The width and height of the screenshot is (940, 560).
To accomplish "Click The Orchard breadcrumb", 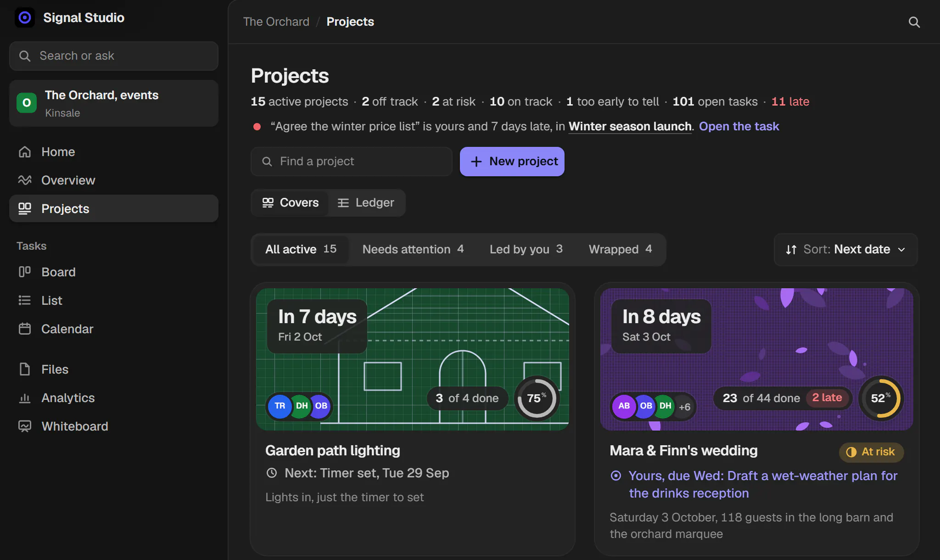I will coord(276,22).
